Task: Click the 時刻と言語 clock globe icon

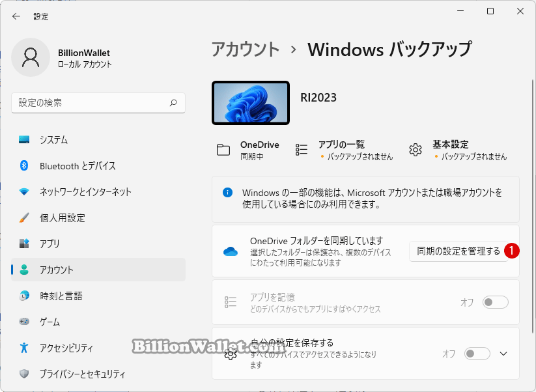Action: click(24, 296)
